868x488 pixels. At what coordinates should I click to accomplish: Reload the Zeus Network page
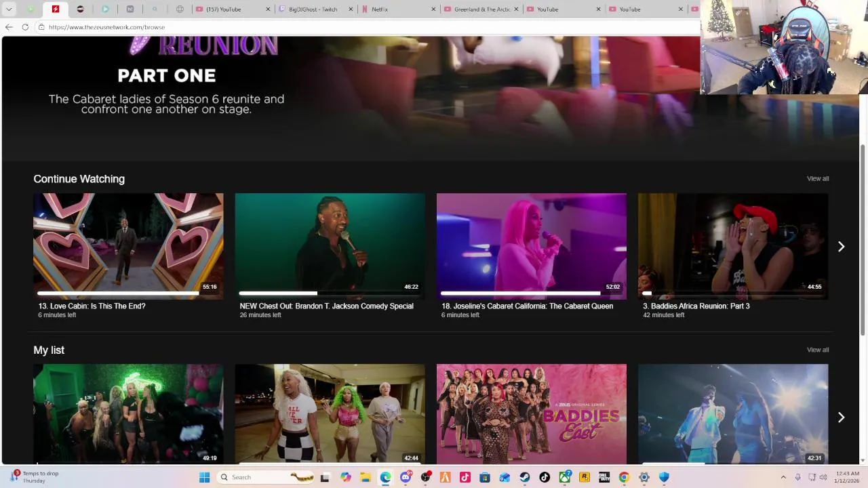[25, 27]
